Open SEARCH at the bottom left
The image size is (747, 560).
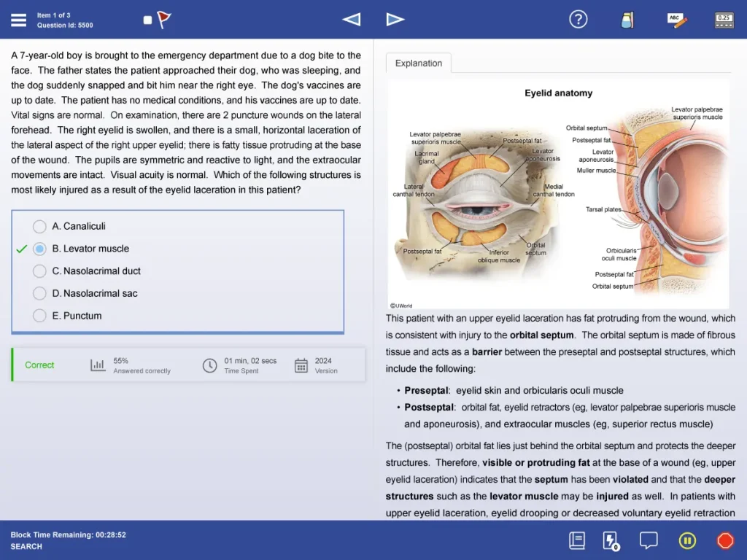pyautogui.click(x=26, y=545)
